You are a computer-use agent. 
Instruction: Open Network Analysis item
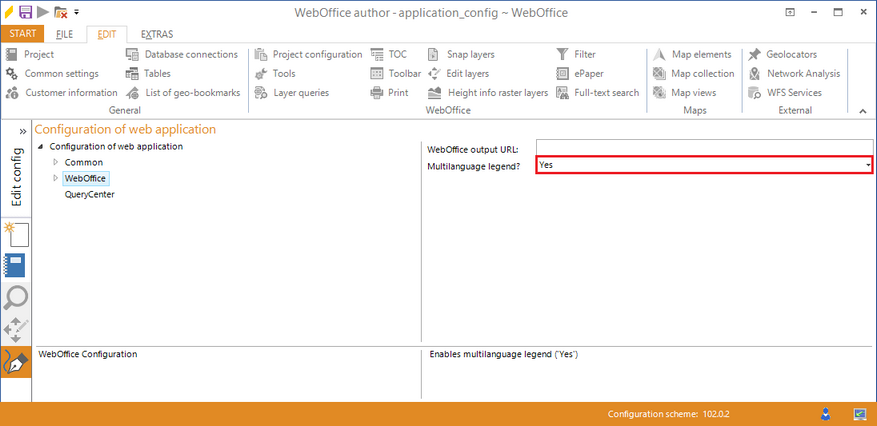coord(794,73)
